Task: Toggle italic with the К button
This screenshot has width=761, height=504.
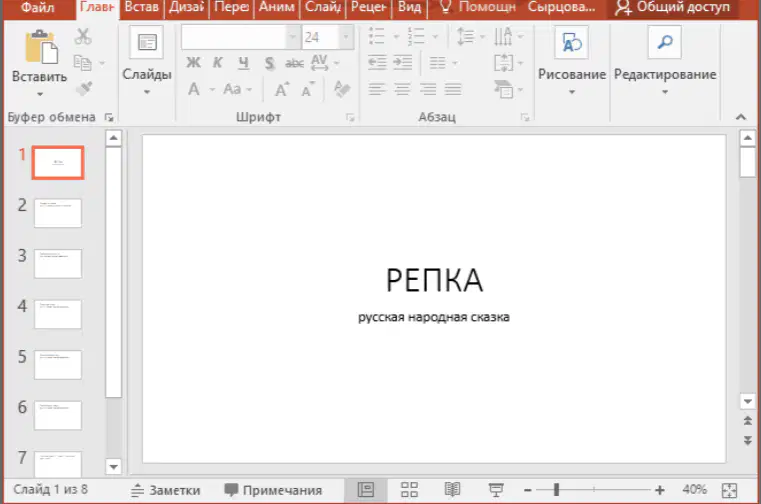Action: pos(218,63)
